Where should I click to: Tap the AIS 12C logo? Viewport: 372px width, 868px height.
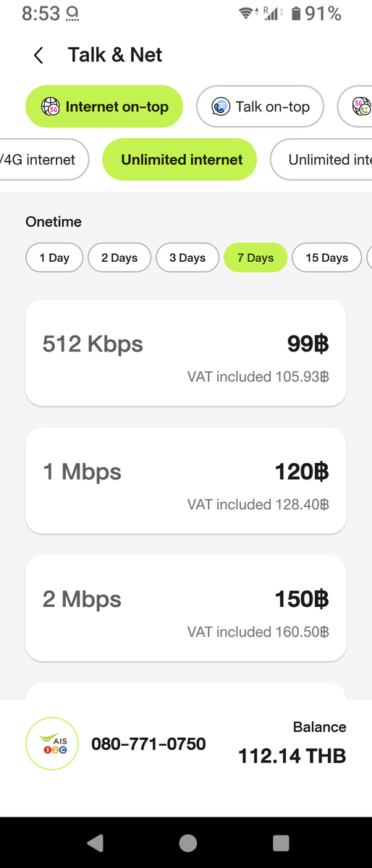point(51,743)
